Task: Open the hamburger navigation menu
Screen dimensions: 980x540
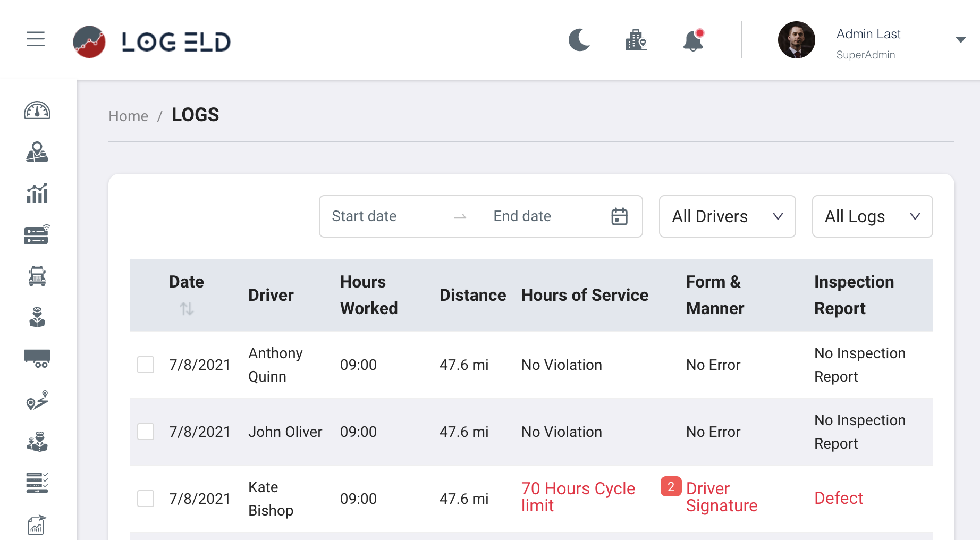Action: pos(36,39)
